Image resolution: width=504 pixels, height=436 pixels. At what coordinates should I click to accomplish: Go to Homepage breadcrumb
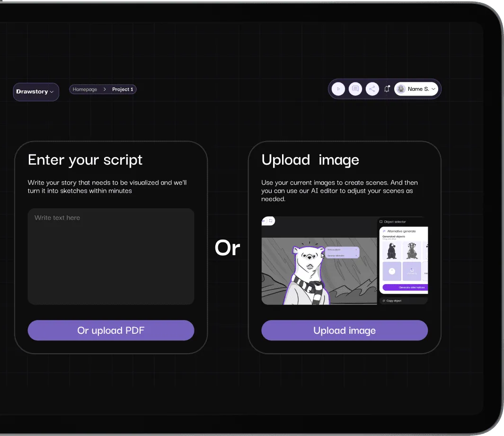coord(85,89)
